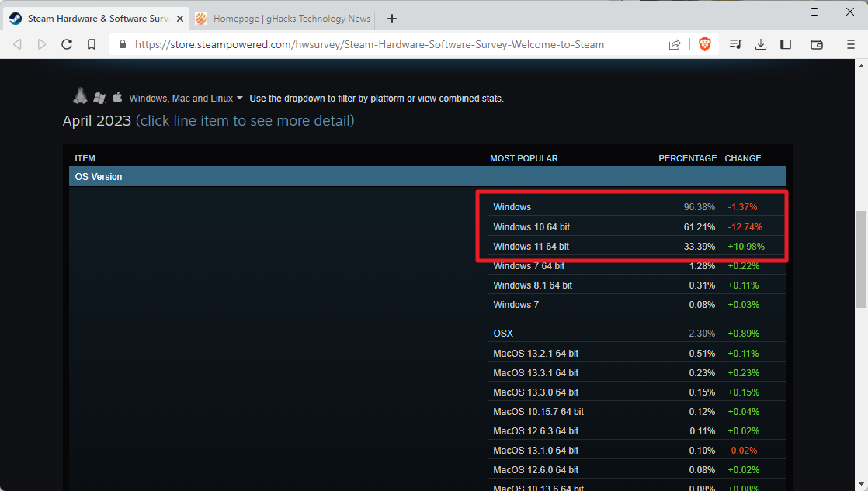The image size is (868, 491).
Task: Reload the Steam survey page
Action: (67, 44)
